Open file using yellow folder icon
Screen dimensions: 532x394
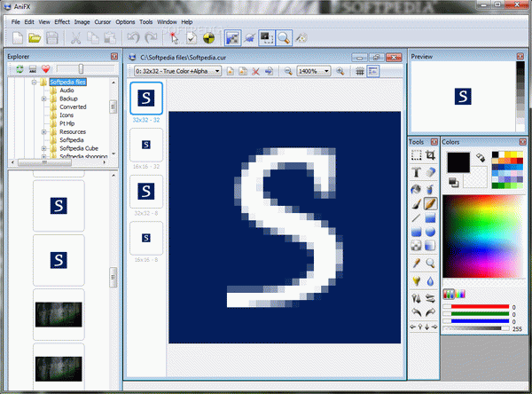coord(35,37)
